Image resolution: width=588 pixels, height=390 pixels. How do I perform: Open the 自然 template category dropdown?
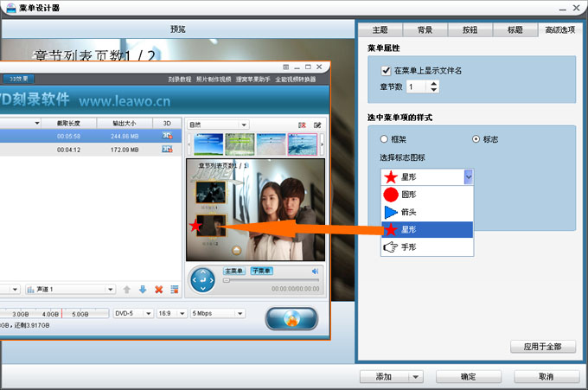pos(244,125)
